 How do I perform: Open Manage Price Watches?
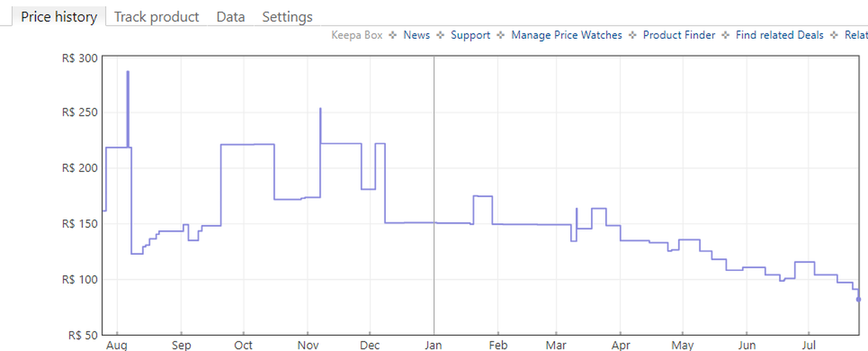(x=566, y=35)
